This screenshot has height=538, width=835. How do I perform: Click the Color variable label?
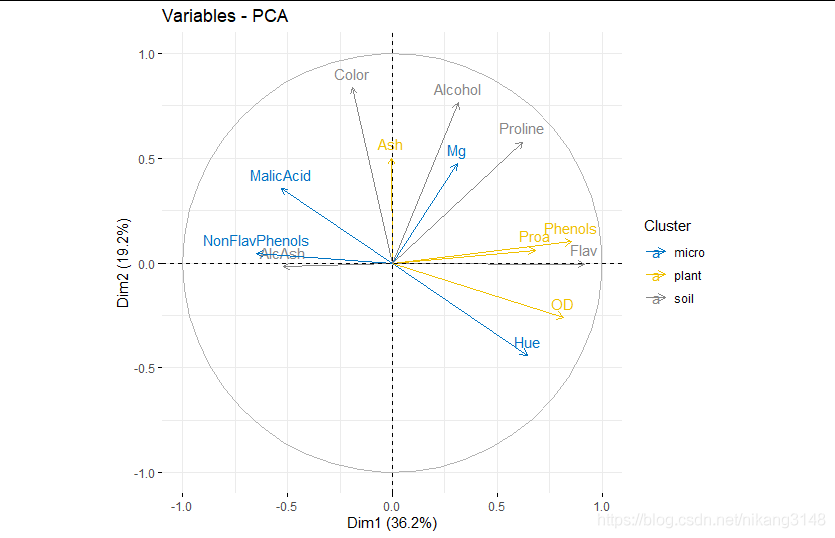pos(351,75)
